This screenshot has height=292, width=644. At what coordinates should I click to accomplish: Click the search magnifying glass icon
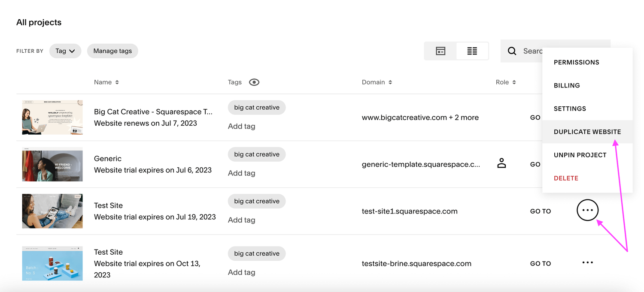[x=512, y=51]
